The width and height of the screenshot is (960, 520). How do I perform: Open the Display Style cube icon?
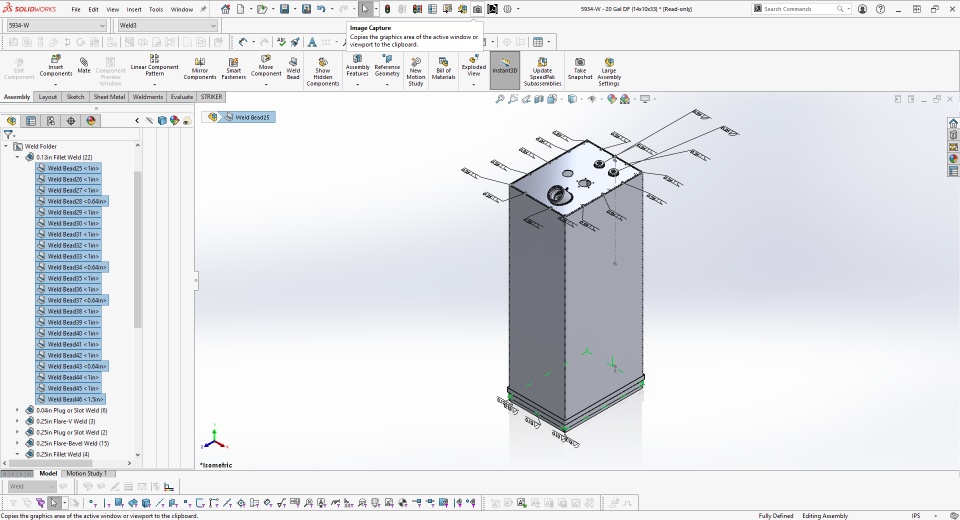pyautogui.click(x=572, y=99)
